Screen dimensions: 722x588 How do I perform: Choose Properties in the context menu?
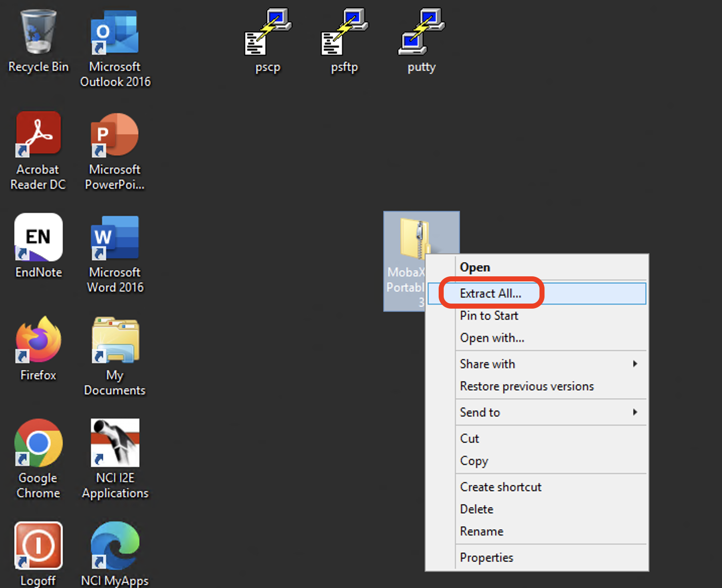coord(487,558)
